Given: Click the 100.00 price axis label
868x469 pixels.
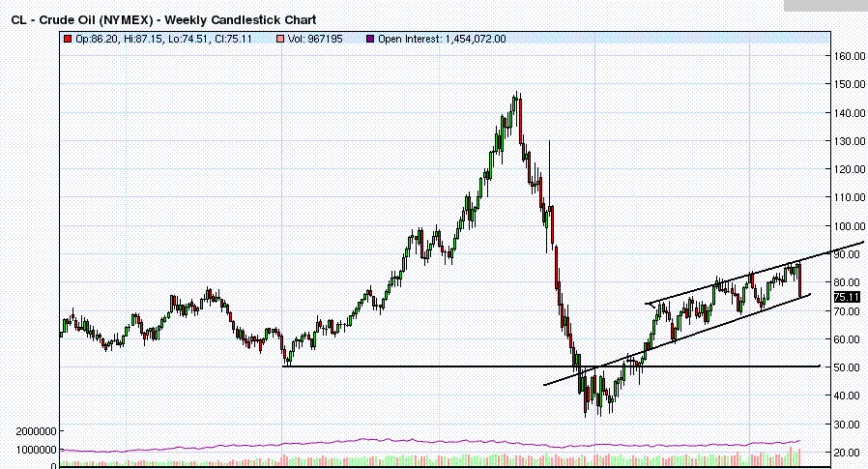Looking at the screenshot, I should point(850,226).
